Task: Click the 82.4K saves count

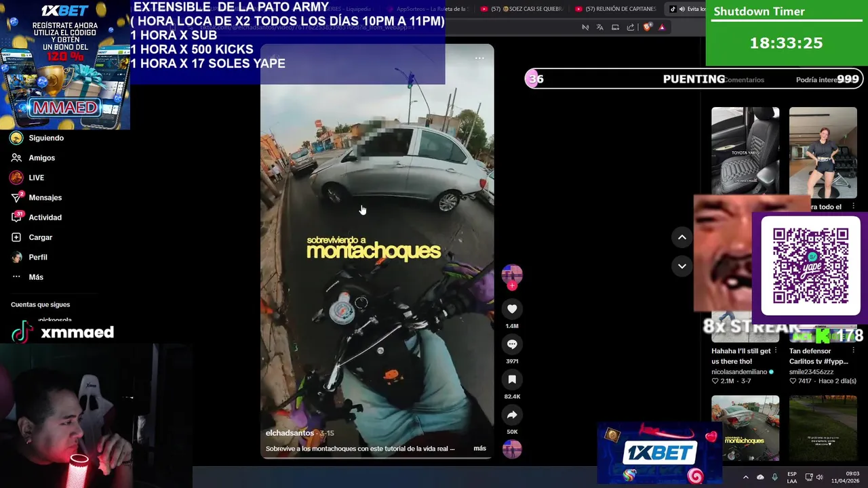Action: click(512, 396)
